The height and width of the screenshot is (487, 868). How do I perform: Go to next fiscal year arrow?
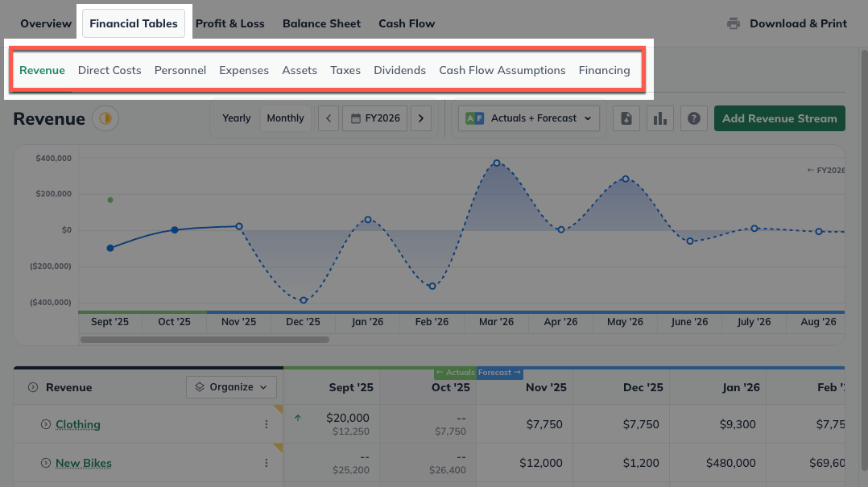click(x=421, y=118)
